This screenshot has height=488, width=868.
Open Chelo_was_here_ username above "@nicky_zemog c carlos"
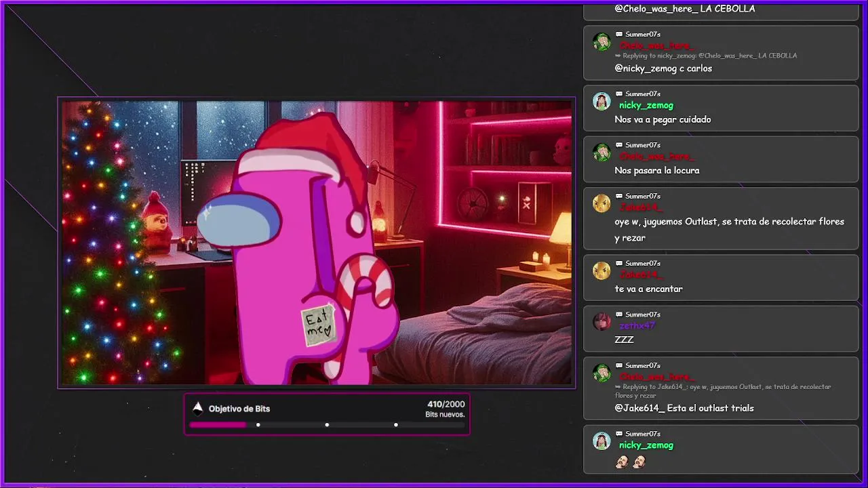click(x=656, y=45)
